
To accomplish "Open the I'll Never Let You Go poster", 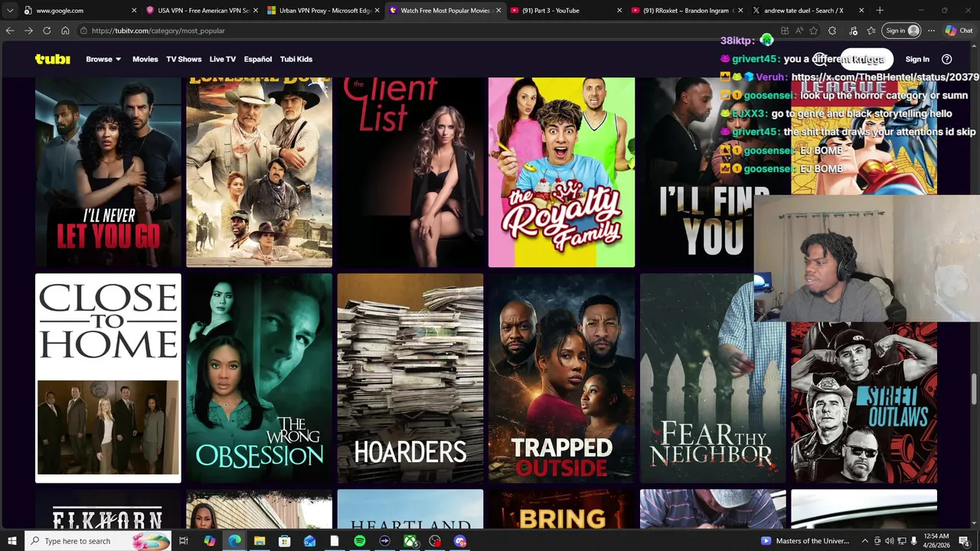I will tap(108, 172).
